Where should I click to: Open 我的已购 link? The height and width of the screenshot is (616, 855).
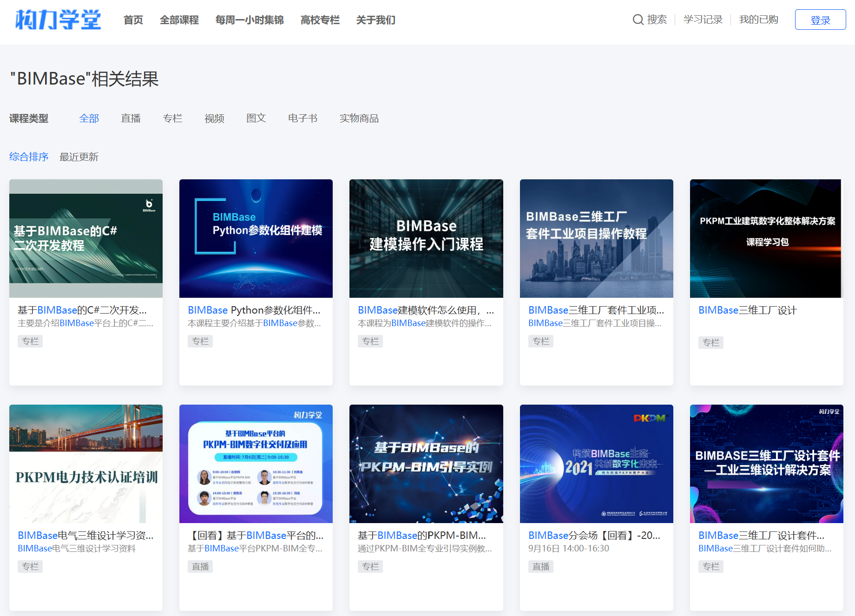(759, 20)
